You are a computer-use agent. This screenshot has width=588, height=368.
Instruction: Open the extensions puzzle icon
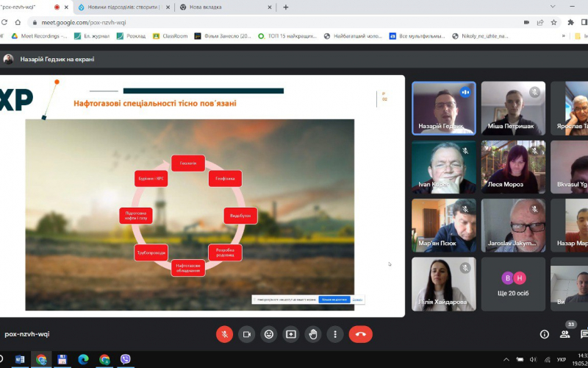[571, 23]
